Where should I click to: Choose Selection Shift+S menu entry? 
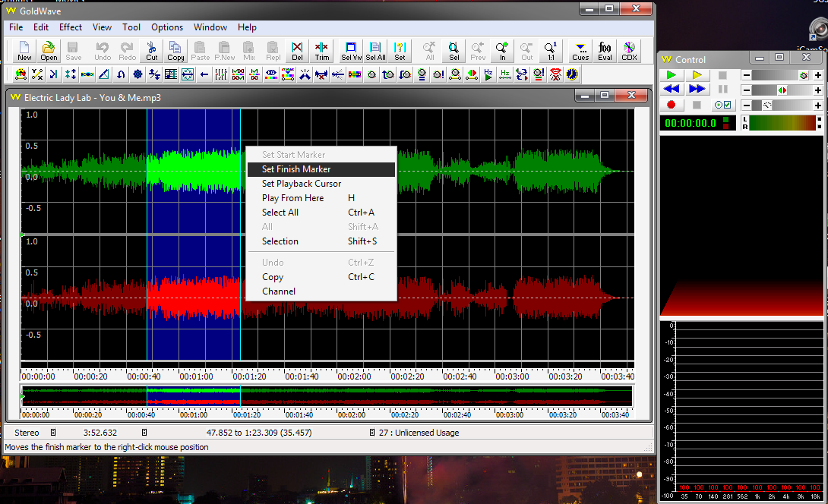click(321, 241)
